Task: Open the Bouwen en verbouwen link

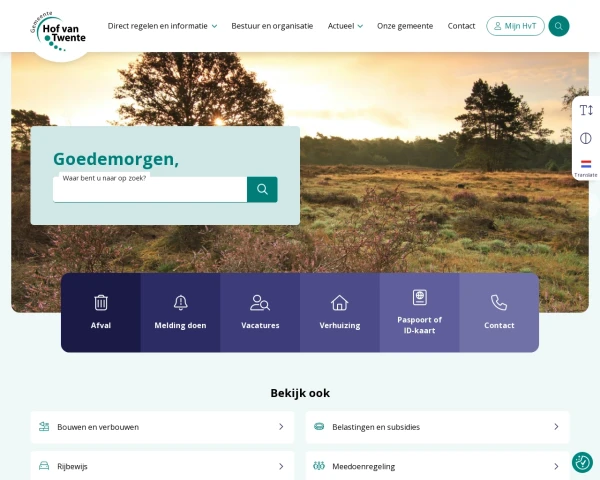Action: 162,427
